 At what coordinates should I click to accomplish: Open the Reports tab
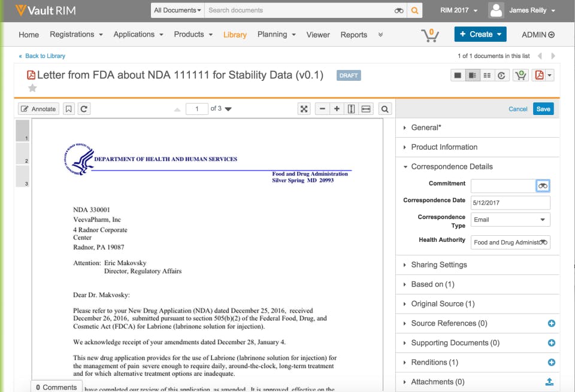[353, 35]
